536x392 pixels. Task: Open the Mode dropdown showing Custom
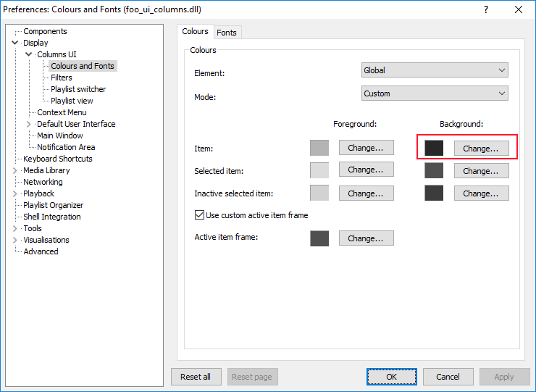[x=435, y=93]
